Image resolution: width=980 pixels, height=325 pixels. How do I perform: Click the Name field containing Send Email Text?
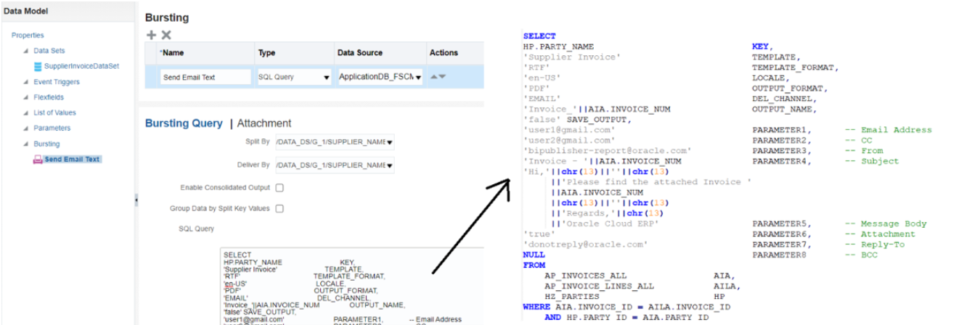click(205, 77)
